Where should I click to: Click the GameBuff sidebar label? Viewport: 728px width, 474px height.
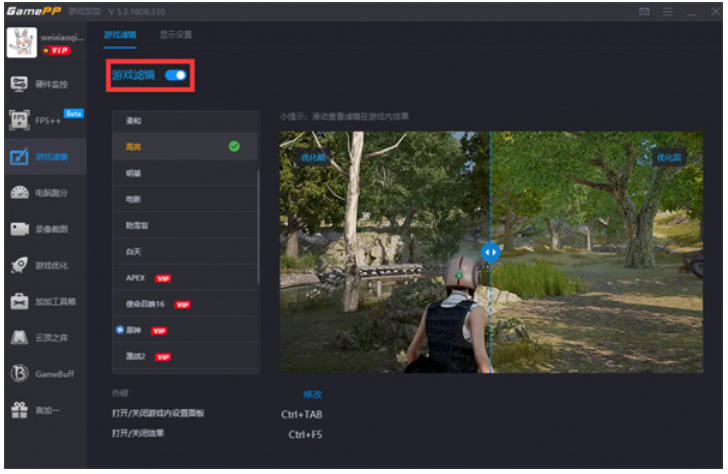click(x=54, y=374)
